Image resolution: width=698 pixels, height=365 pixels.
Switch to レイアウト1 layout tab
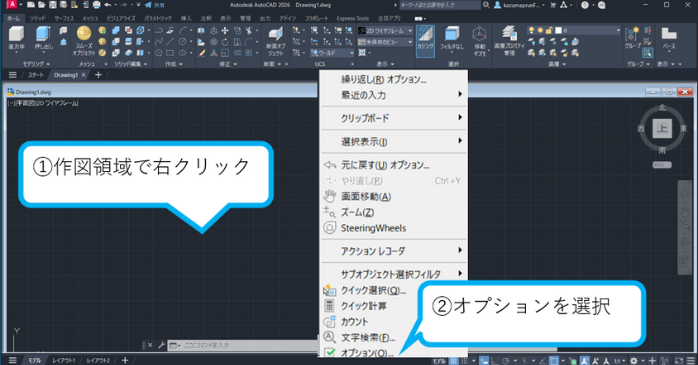(63, 361)
